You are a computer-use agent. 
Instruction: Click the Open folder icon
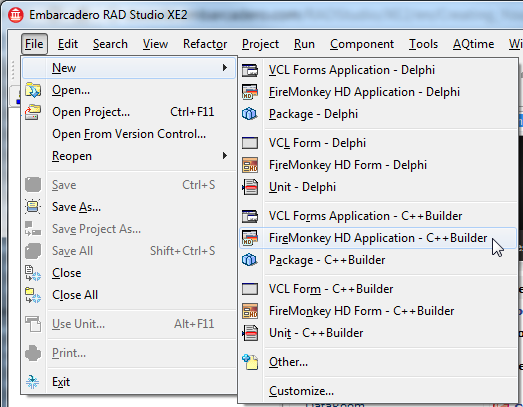(33, 90)
